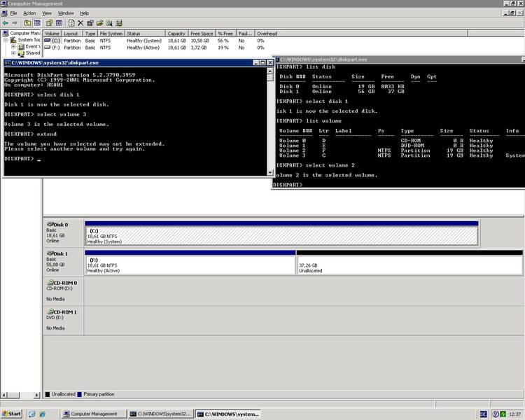
Task: Click scroll up arrow in diskpart window
Action: click(x=270, y=71)
